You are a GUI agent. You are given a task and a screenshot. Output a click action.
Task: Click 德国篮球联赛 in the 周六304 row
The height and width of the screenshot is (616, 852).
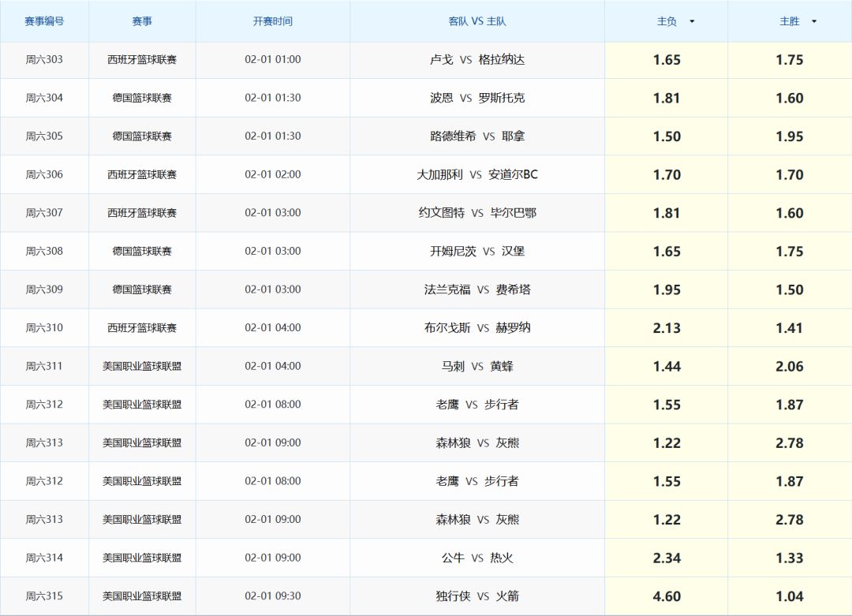coord(142,98)
